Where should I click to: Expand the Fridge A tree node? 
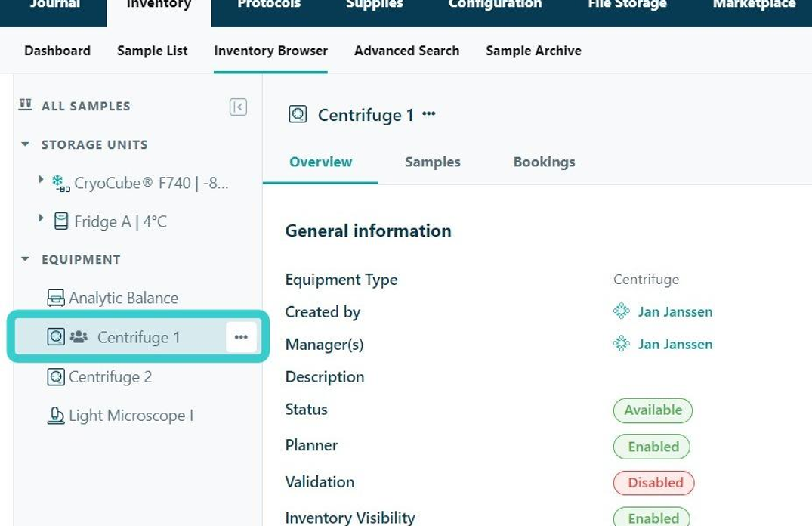tap(41, 218)
